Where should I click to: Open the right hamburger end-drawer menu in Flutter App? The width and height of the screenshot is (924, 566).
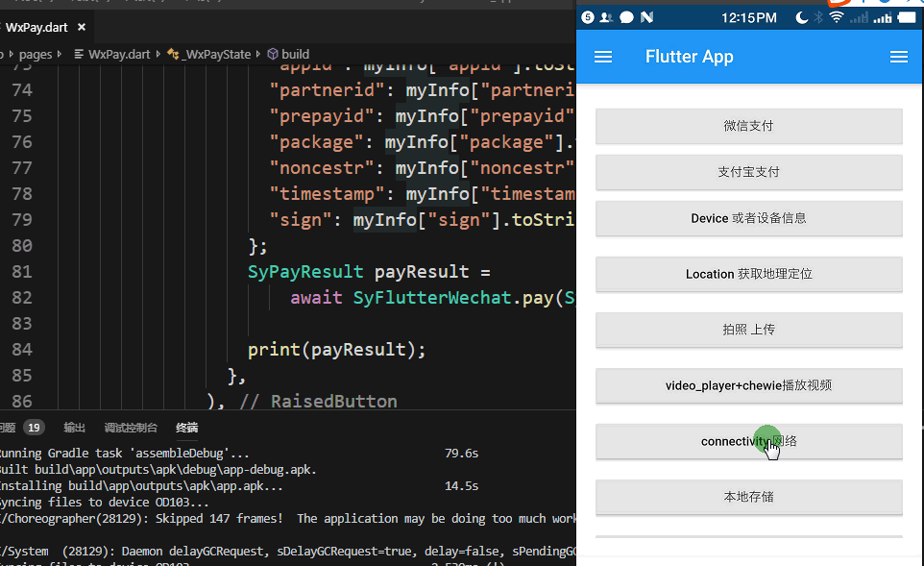[899, 57]
